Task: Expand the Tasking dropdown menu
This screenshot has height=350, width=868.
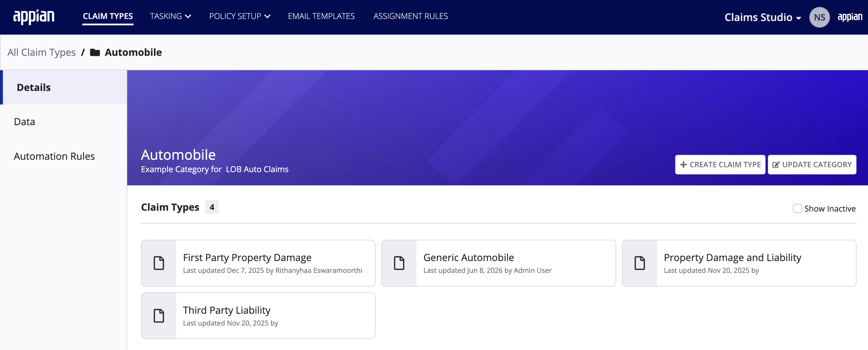Action: click(x=170, y=16)
